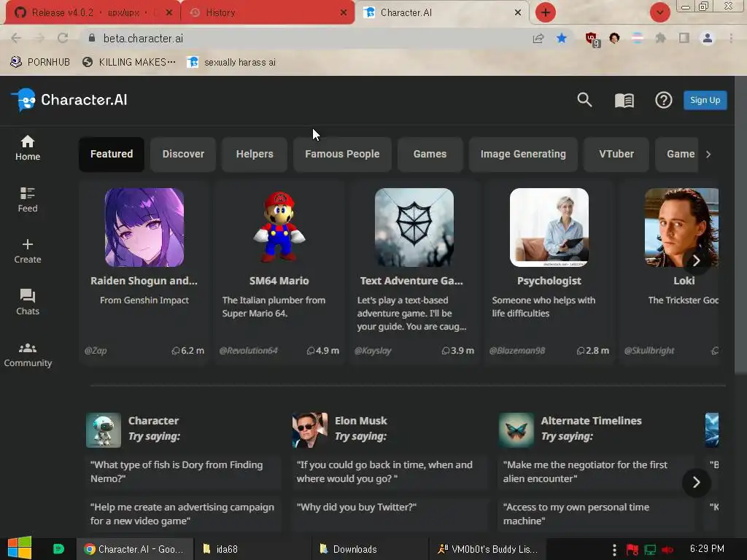Click the Elon Musk avatar thumbnail
This screenshot has height=560, width=747.
[x=310, y=430]
